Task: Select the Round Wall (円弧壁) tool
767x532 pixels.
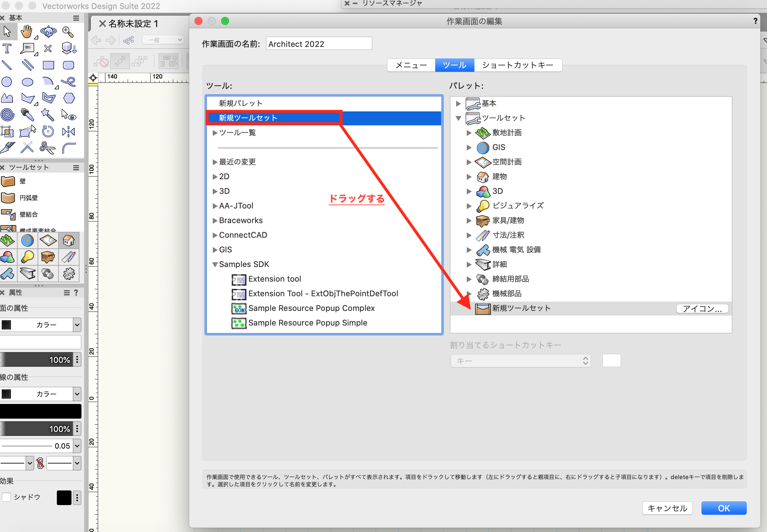Action: click(8, 198)
